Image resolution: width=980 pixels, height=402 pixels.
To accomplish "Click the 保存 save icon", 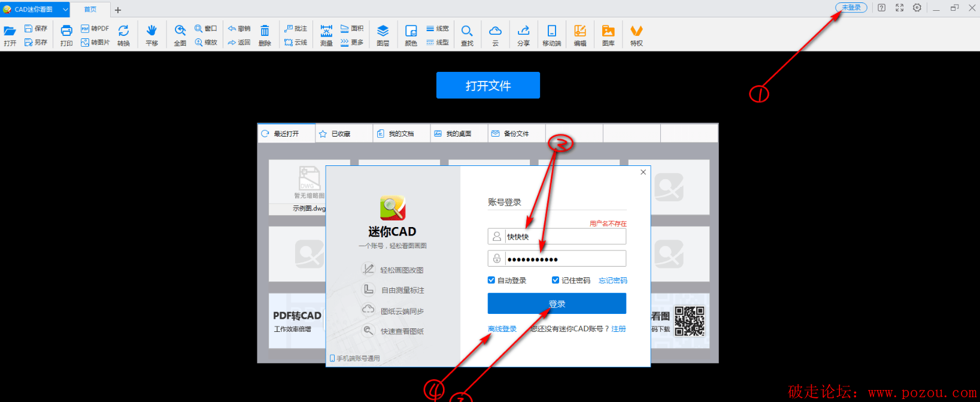I will pyautogui.click(x=35, y=28).
